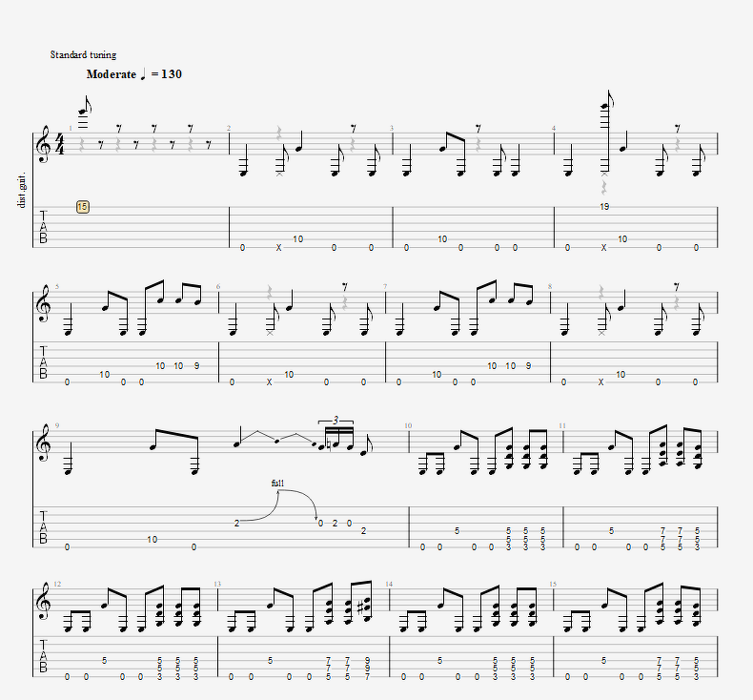Click the Standard tuning label
This screenshot has width=753, height=700.
pyautogui.click(x=83, y=54)
